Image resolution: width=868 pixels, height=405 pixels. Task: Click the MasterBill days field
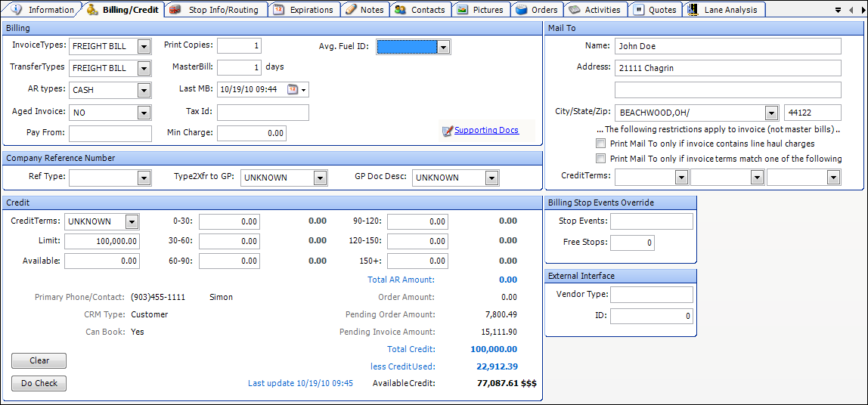click(239, 67)
